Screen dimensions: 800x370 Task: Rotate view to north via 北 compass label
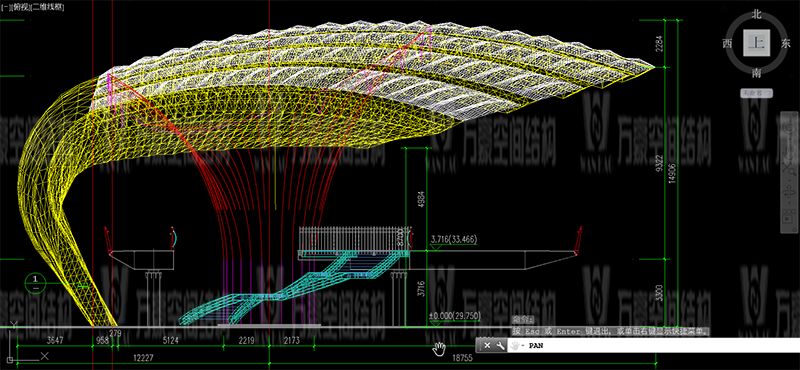(x=756, y=15)
